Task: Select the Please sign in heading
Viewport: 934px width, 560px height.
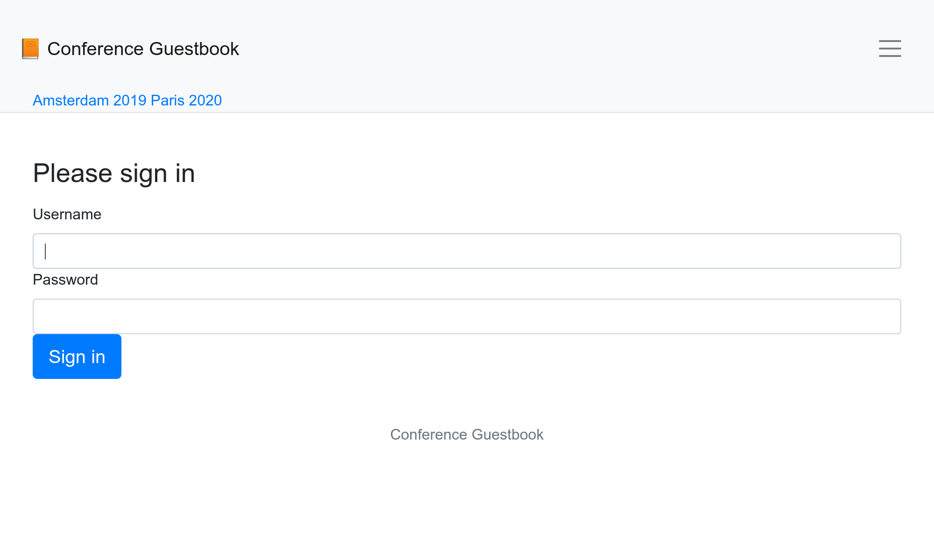Action: [114, 173]
